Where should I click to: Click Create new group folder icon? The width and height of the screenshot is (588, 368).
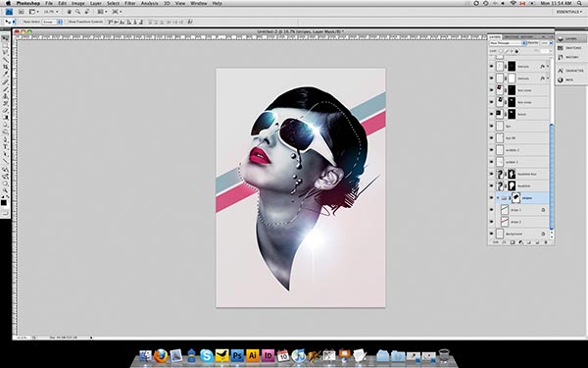(x=529, y=242)
